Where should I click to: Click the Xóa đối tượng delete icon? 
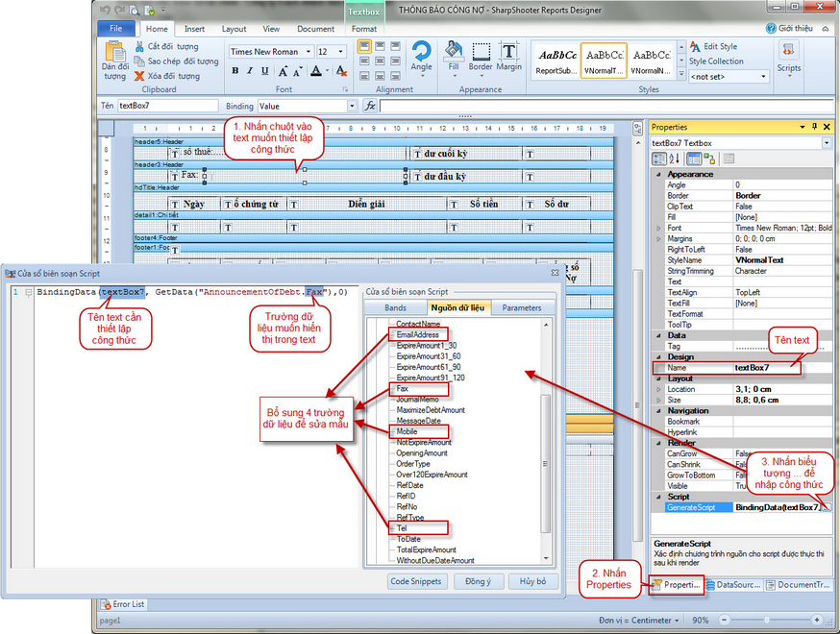point(139,76)
